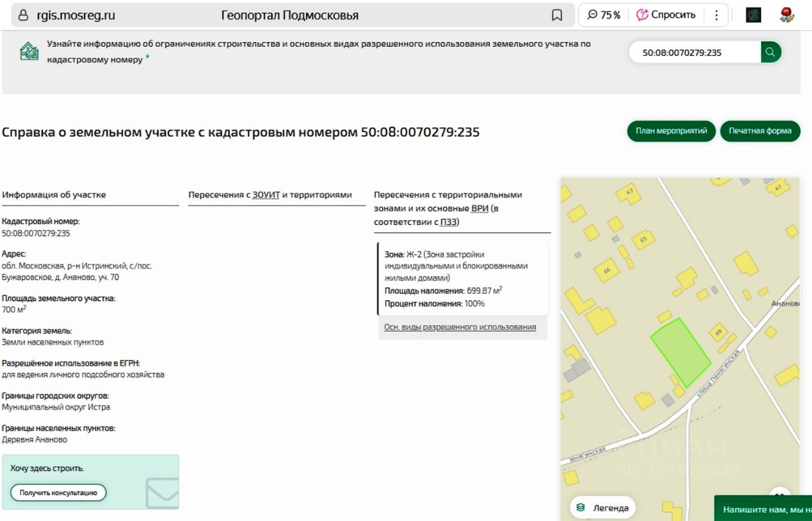Click the envelope icon in the consultation card
Image resolution: width=812 pixels, height=521 pixels.
(162, 493)
